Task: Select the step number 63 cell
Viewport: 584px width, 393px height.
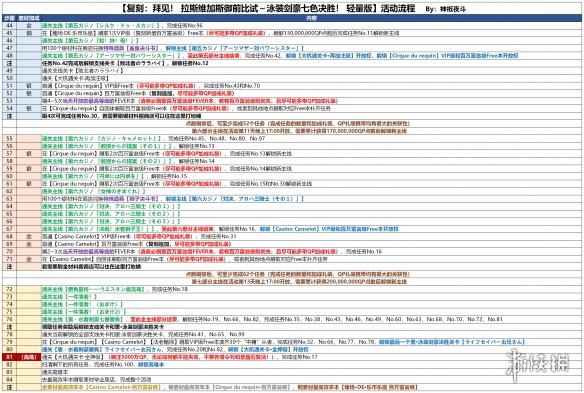Action: [9, 199]
